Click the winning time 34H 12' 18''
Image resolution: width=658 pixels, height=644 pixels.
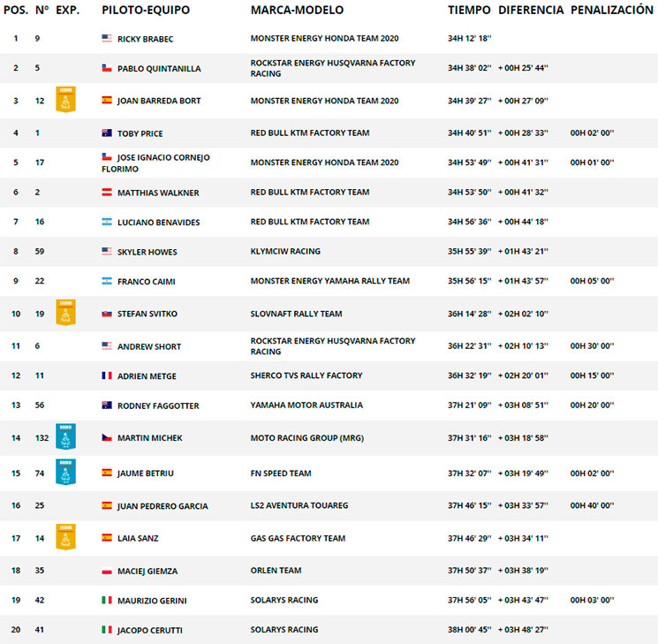pyautogui.click(x=469, y=38)
